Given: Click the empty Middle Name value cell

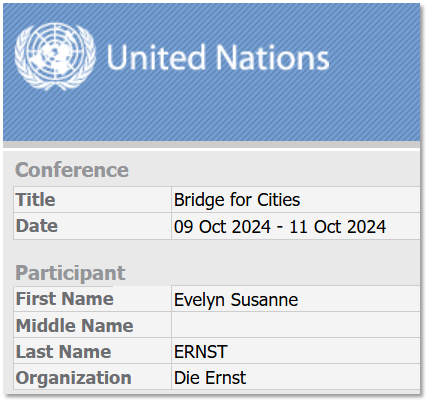Looking at the screenshot, I should tap(295, 325).
